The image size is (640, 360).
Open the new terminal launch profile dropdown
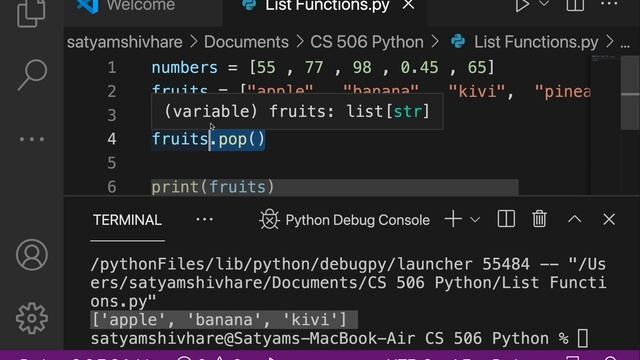click(x=475, y=220)
